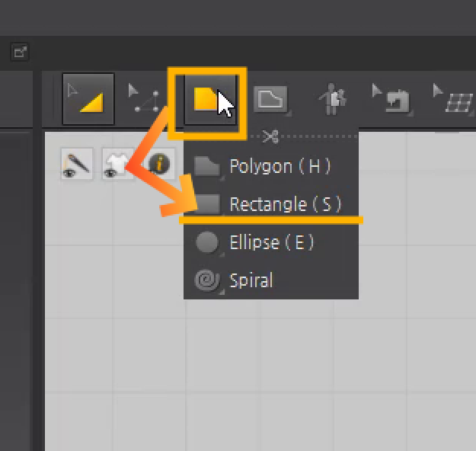Toggle the needle seam visibility icon
Viewport: 476px width, 451px height.
pos(77,164)
